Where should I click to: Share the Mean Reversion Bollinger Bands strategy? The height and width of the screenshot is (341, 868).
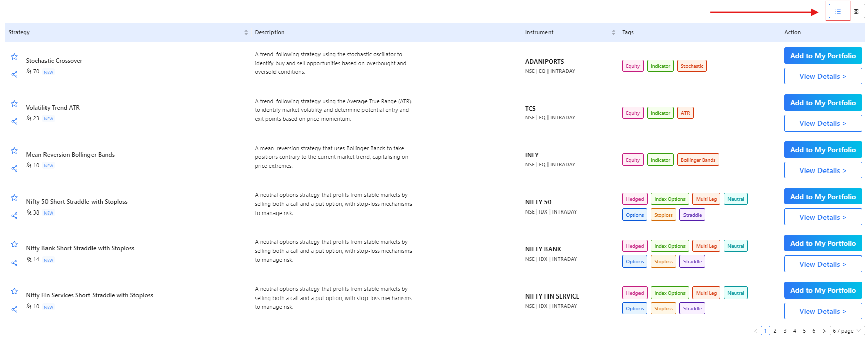point(14,168)
